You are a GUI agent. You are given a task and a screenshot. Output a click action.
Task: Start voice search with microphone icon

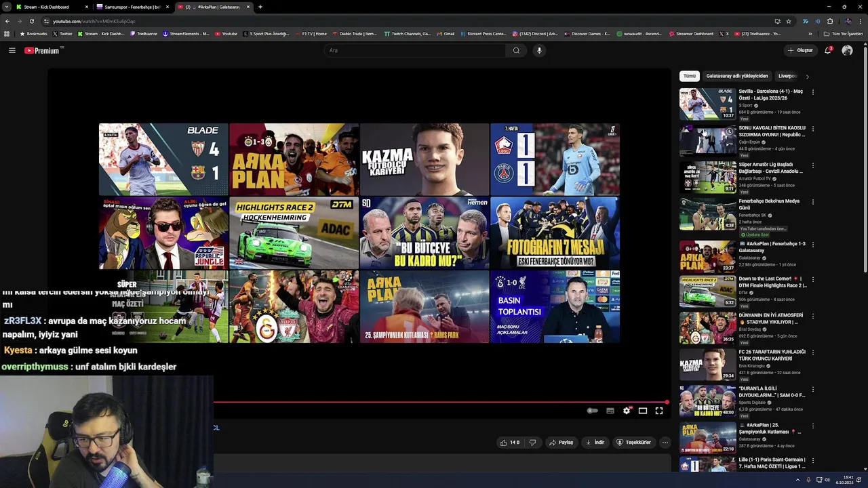click(x=539, y=50)
